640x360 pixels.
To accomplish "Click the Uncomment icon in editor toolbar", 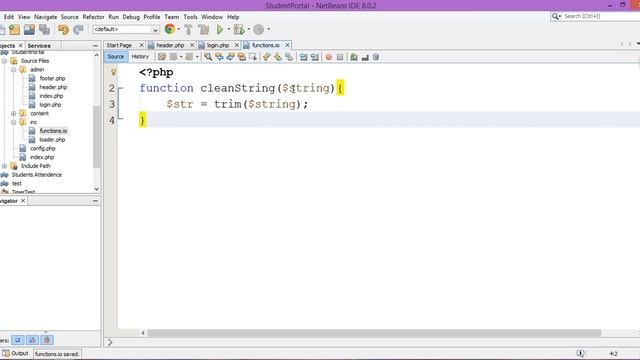I will (x=365, y=57).
